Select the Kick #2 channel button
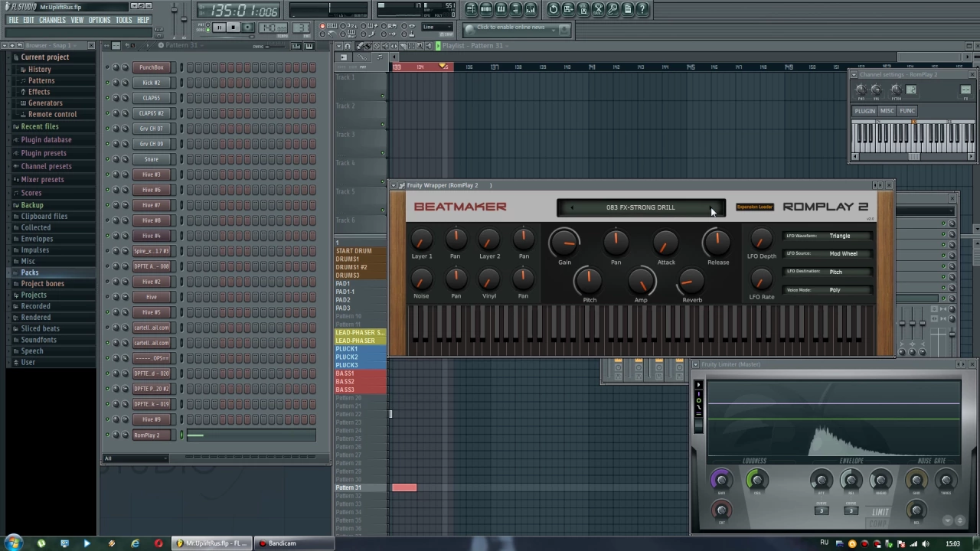Viewport: 980px width, 551px height. (x=152, y=83)
